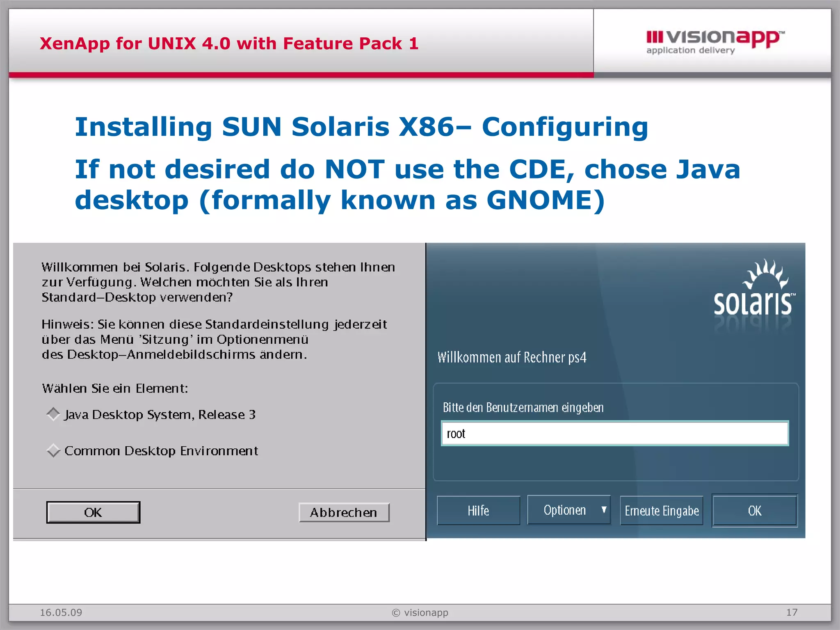Open Hilfe in Solaris login window

(x=478, y=511)
